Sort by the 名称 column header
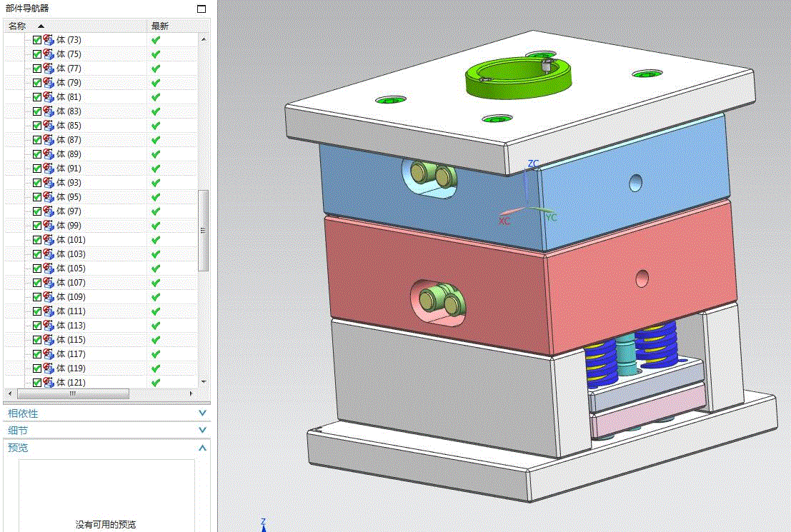 [x=76, y=26]
